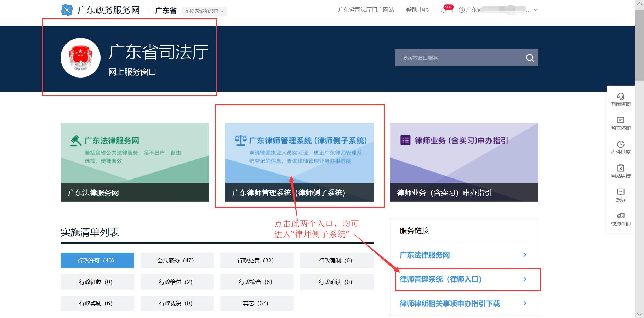Select the 行政奖励 (6) tab

click(x=97, y=303)
